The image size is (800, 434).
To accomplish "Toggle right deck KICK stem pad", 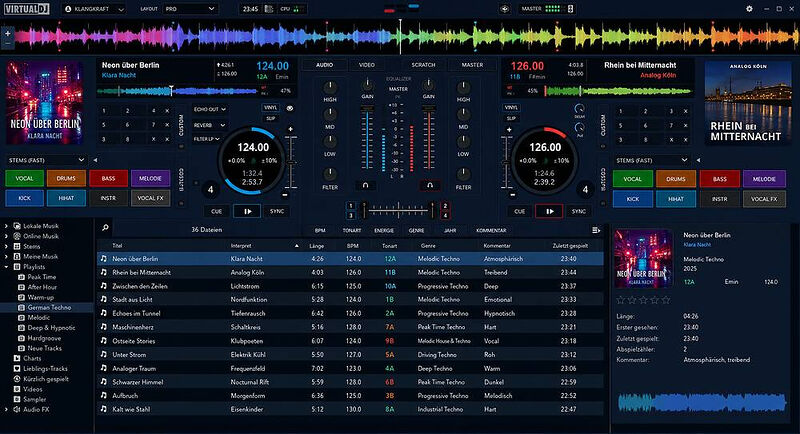I will [633, 199].
